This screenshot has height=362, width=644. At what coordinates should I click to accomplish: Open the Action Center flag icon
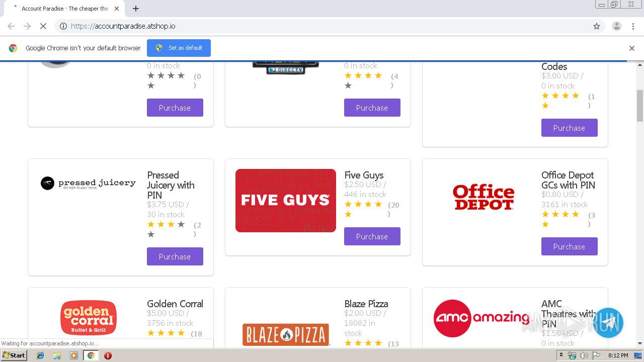(596, 355)
